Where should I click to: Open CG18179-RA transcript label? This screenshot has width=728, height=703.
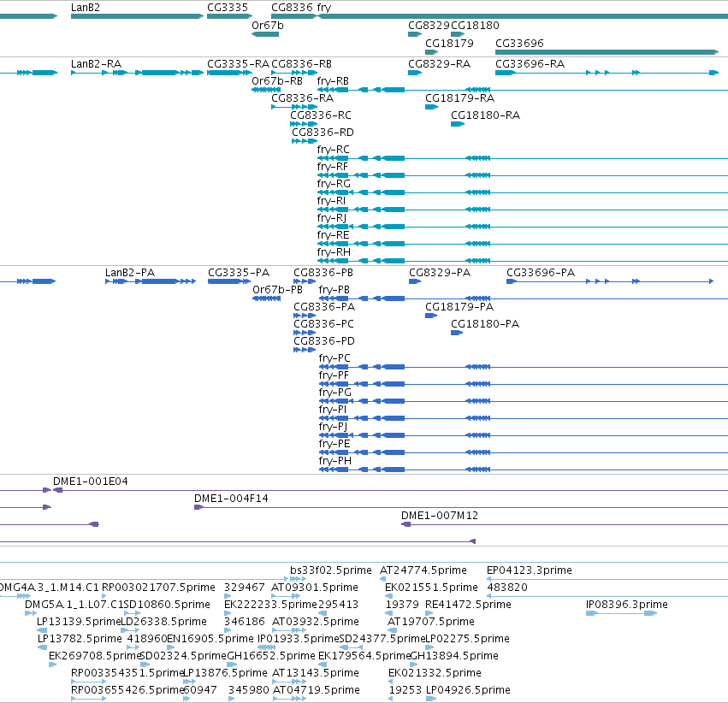pos(460,97)
